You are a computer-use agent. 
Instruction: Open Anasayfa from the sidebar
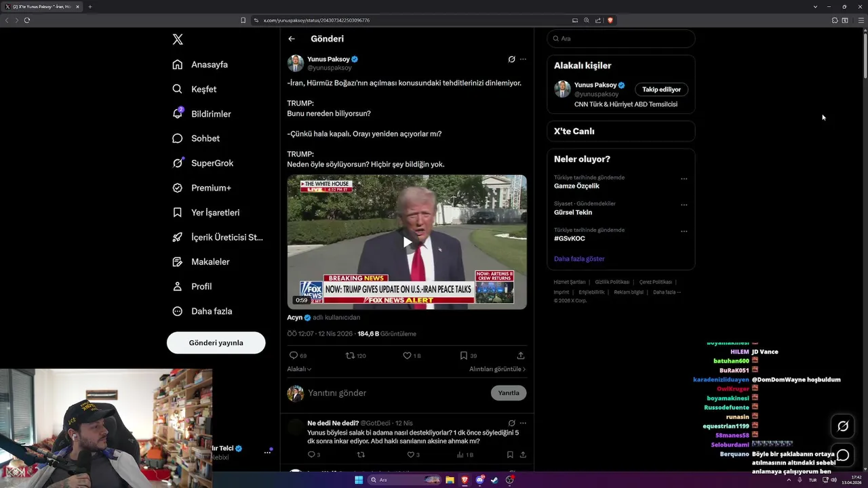pos(200,64)
